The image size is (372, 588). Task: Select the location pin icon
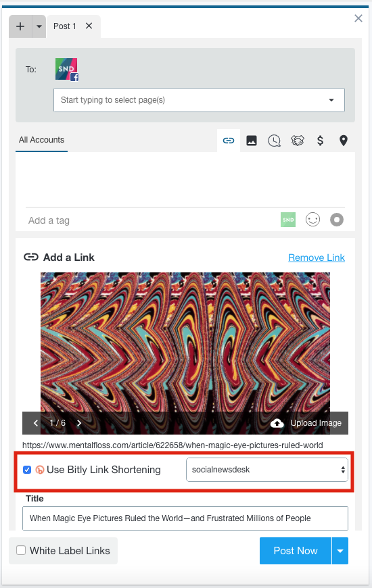pos(344,141)
